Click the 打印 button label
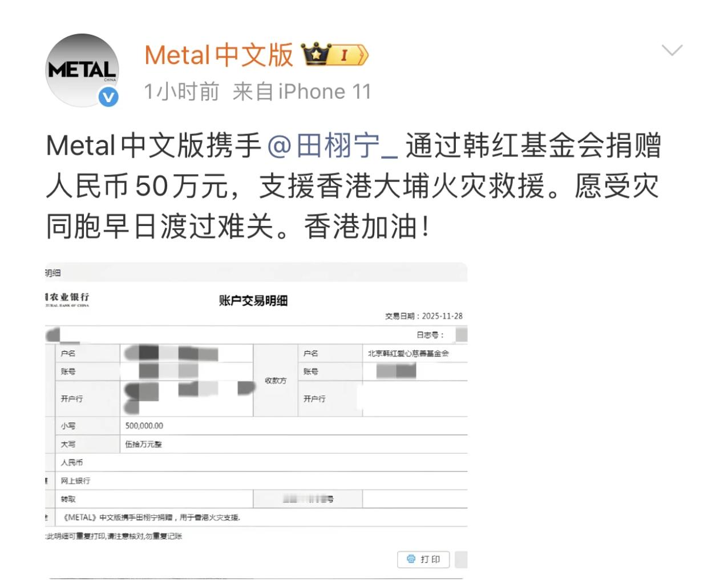The image size is (728, 582). point(430,559)
